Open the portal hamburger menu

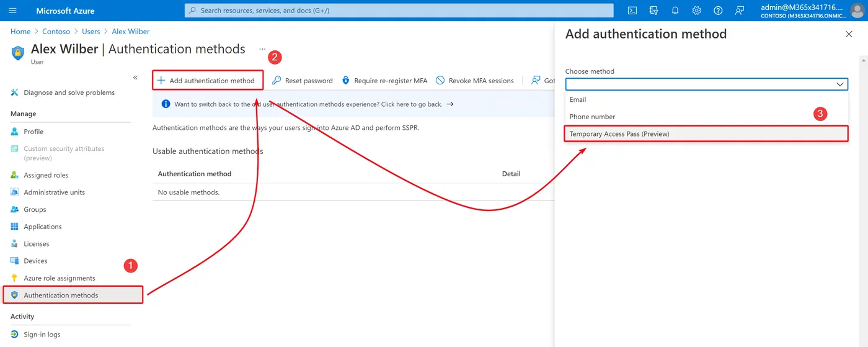(13, 11)
